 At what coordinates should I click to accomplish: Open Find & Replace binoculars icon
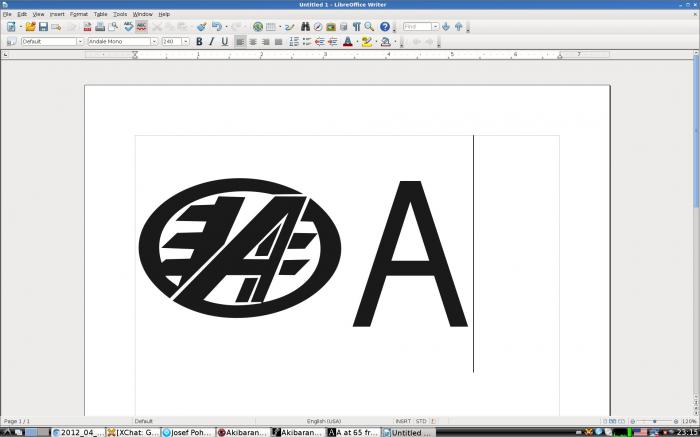[305, 27]
